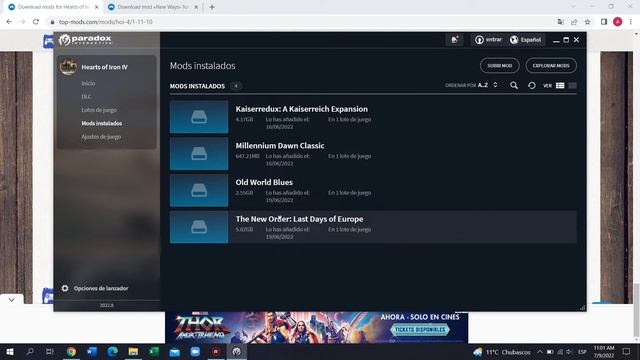
Task: Open Lotes de juego section
Action: tap(99, 110)
